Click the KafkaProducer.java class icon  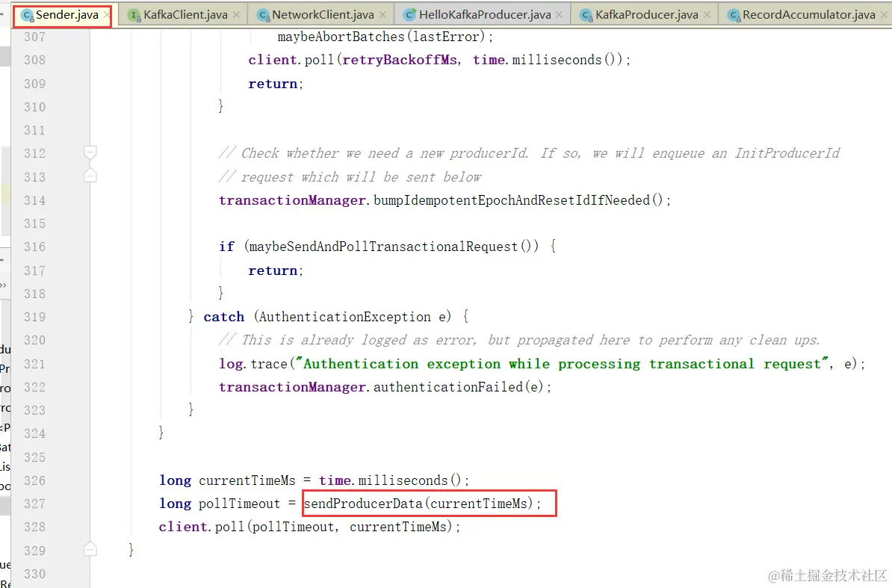click(586, 16)
